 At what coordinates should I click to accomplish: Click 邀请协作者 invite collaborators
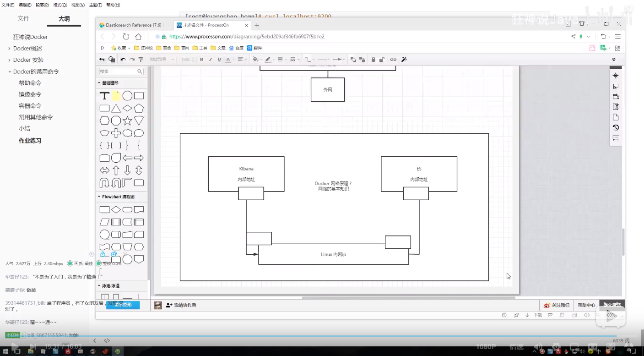pyautogui.click(x=181, y=305)
